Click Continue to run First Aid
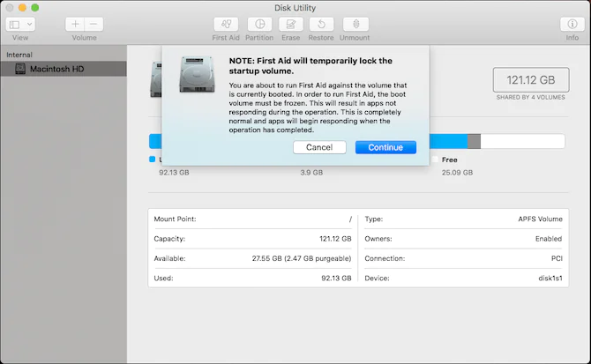Viewport: 591px width, 364px height. pos(385,147)
